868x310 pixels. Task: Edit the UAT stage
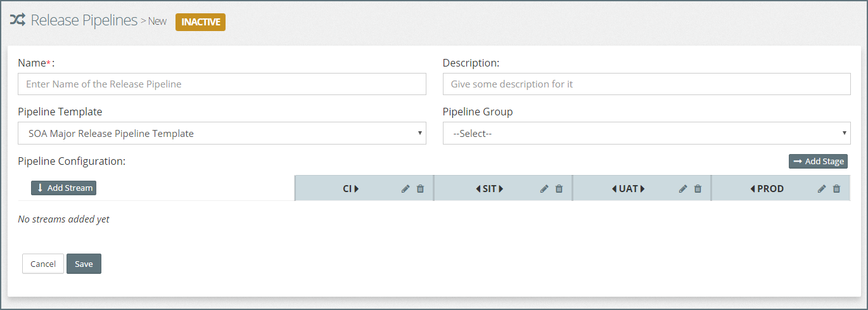[x=683, y=189]
